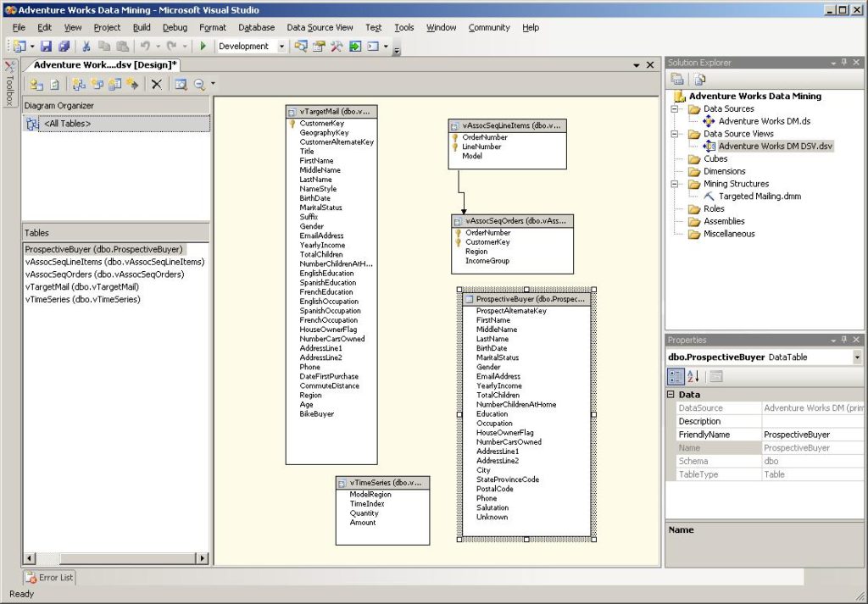Viewport: 868px width, 604px height.
Task: Click the green arrow Deploy icon
Action: [355, 47]
